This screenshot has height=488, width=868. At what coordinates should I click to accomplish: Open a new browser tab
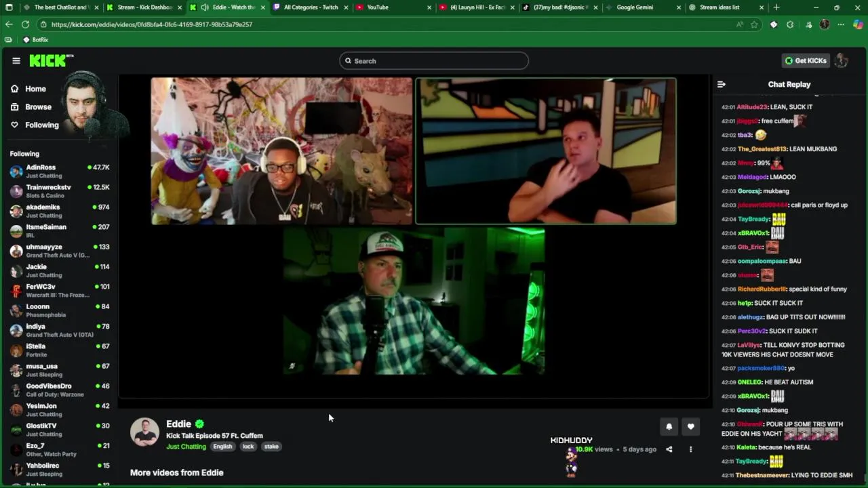click(x=776, y=7)
